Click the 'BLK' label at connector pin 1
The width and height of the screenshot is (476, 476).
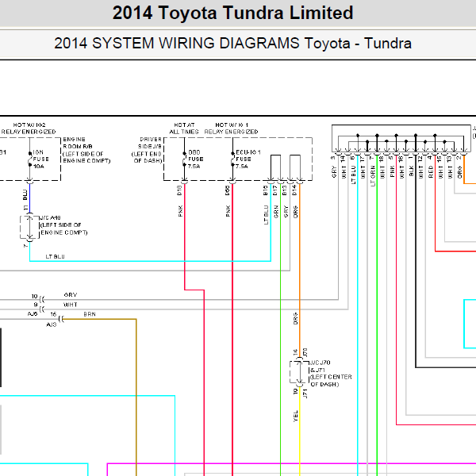[x=411, y=171]
